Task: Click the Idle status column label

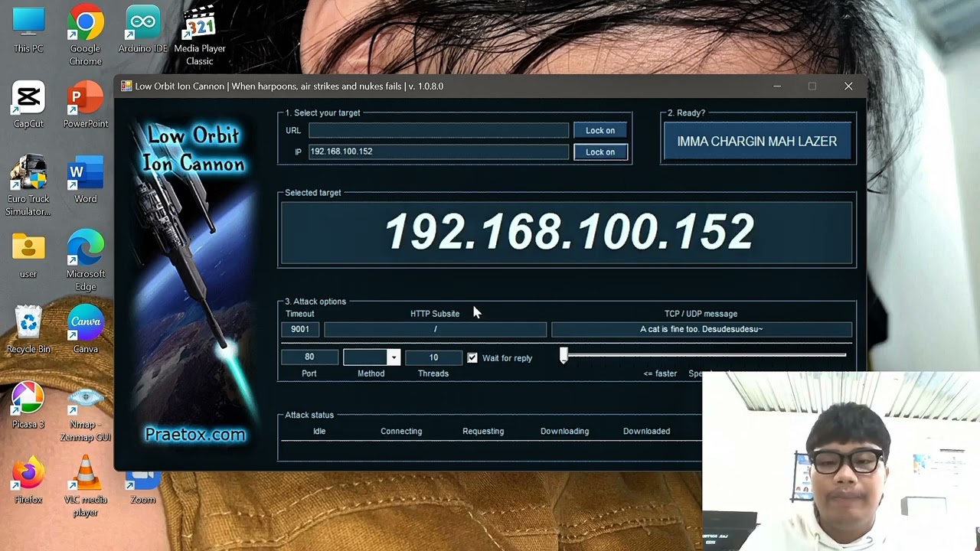Action: tap(319, 431)
